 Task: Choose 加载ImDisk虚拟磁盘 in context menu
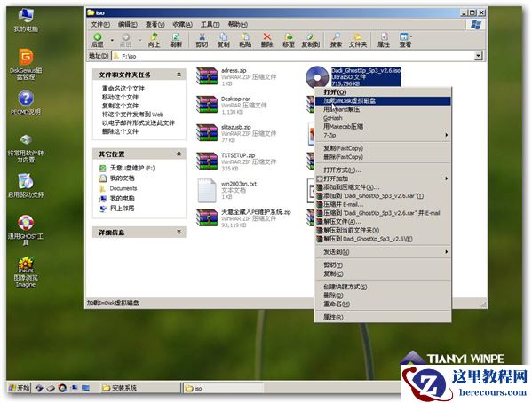point(383,101)
